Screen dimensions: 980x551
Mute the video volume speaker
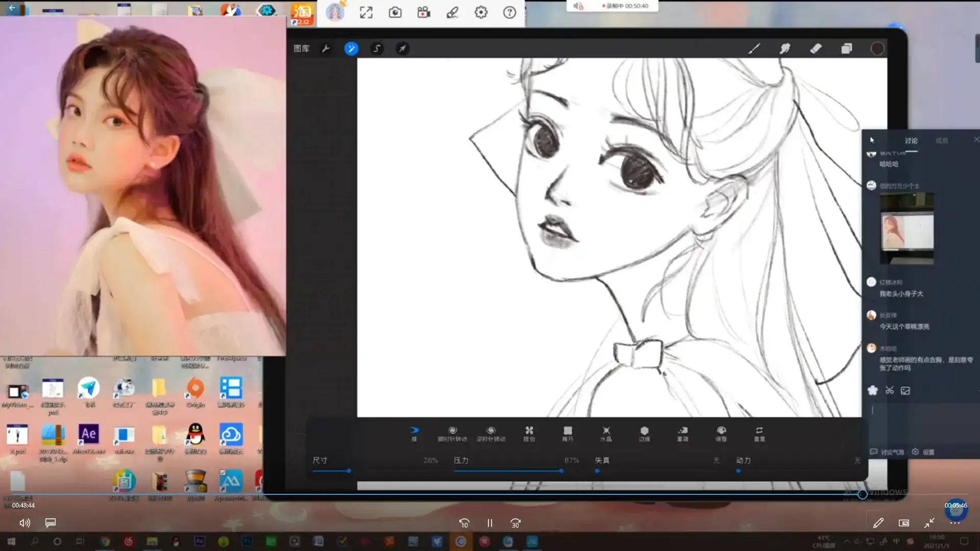pos(24,523)
